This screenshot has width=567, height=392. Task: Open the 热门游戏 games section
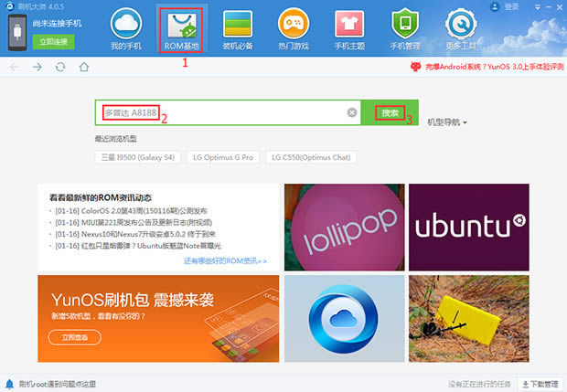(x=293, y=28)
